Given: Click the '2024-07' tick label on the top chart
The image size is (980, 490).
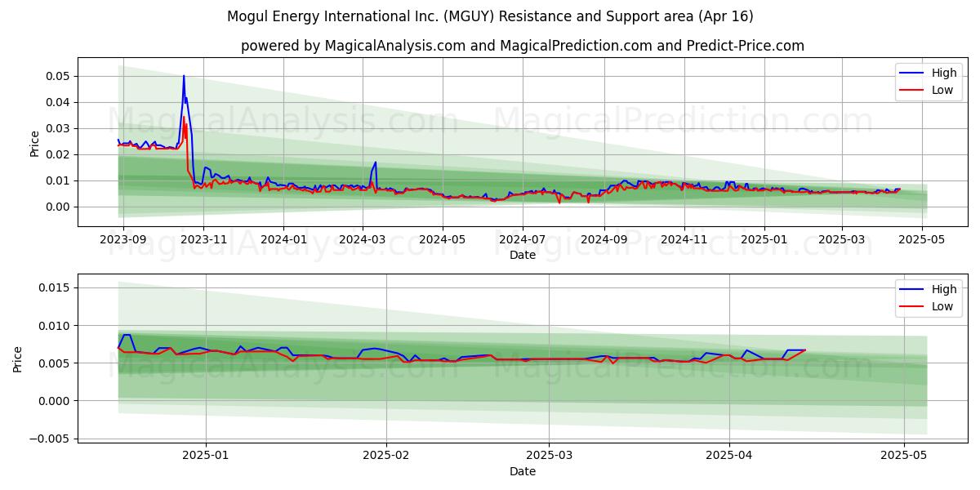Looking at the screenshot, I should pyautogui.click(x=522, y=240).
